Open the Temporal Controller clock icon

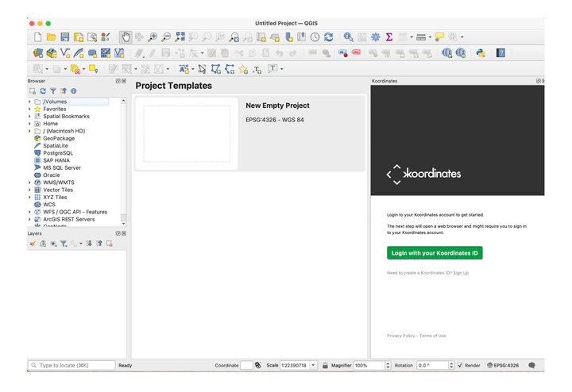pyautogui.click(x=315, y=37)
